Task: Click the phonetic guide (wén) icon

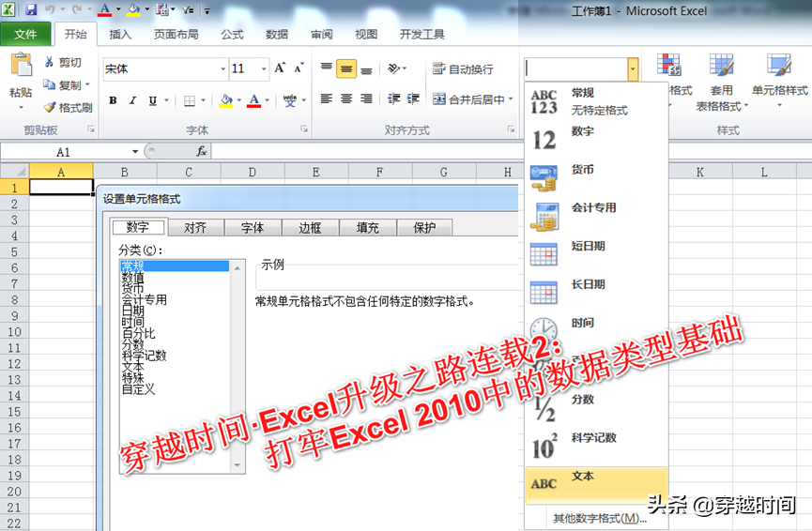Action: [289, 100]
